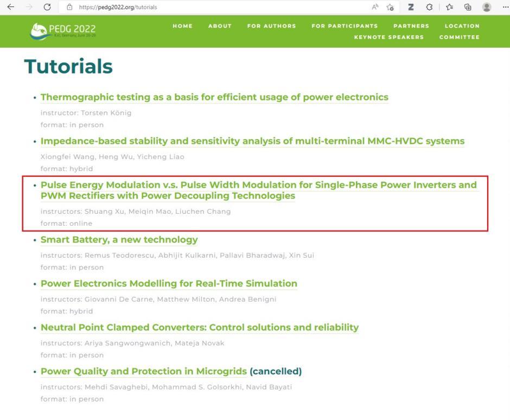Open the KEYNOTE SPEAKERS page
The height and width of the screenshot is (420, 510).
[388, 37]
